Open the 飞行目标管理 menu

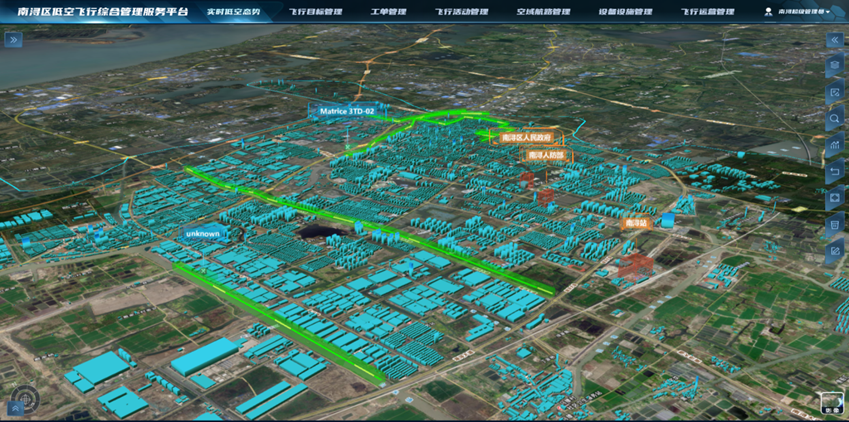click(315, 12)
